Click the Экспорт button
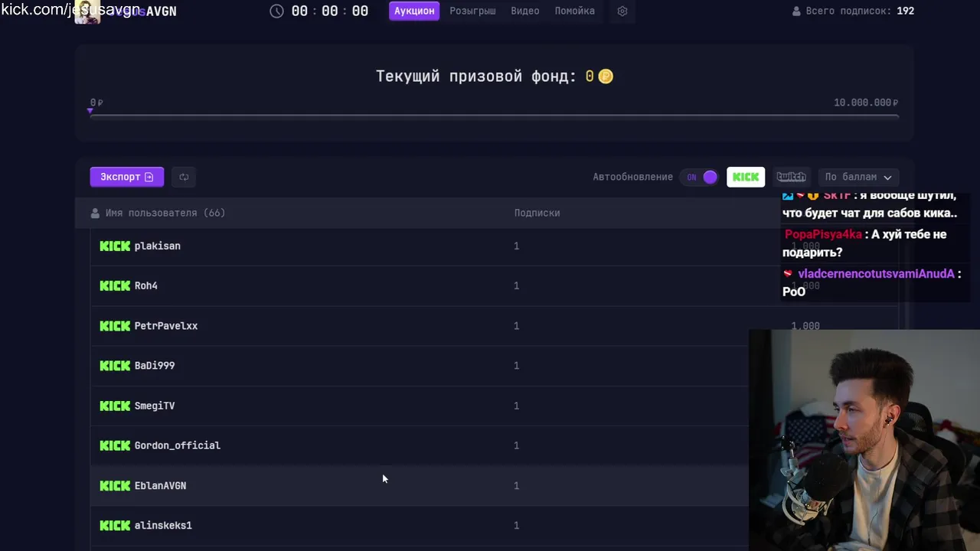 (x=127, y=177)
